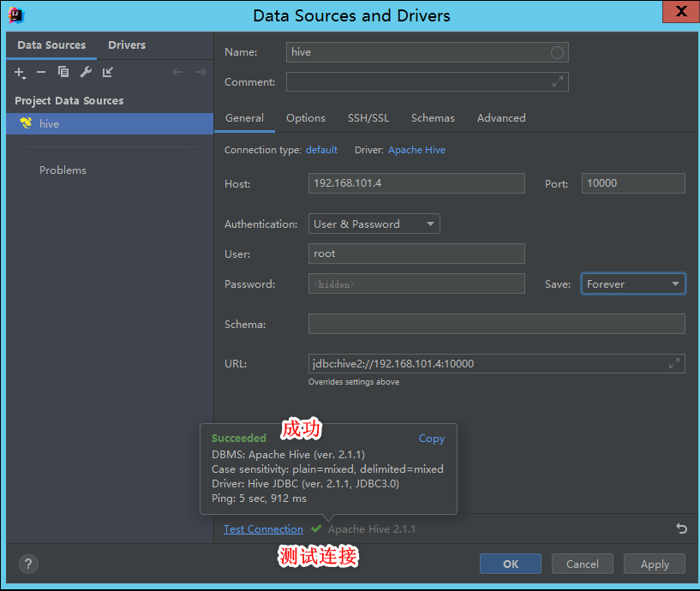Image resolution: width=700 pixels, height=591 pixels.
Task: Switch to the Drivers tab
Action: (x=127, y=45)
